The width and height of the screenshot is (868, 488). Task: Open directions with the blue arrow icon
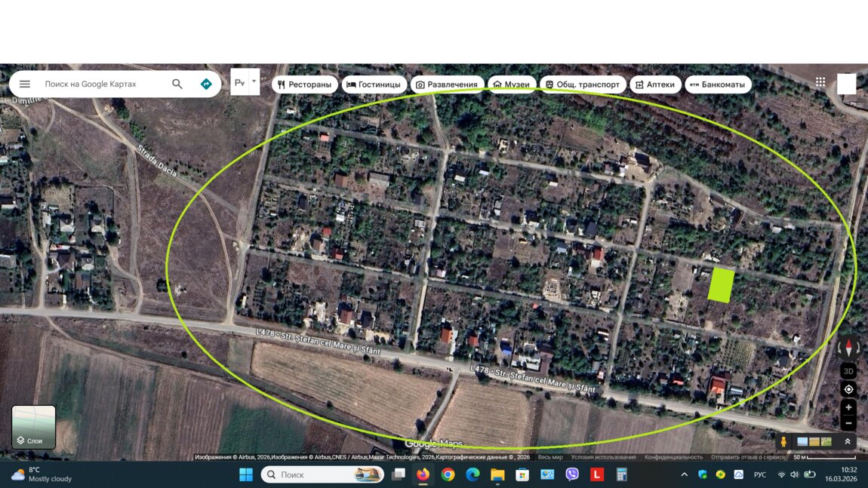click(x=206, y=84)
